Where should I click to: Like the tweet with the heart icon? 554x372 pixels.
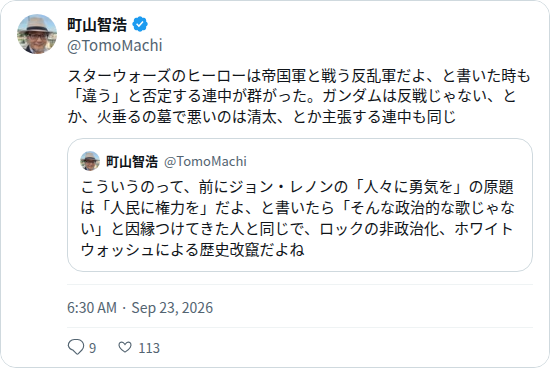click(125, 347)
